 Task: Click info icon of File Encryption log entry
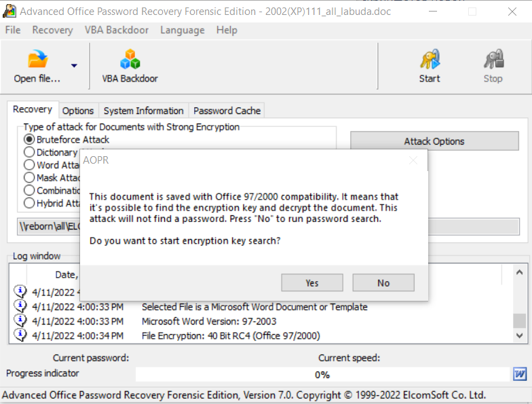20,335
